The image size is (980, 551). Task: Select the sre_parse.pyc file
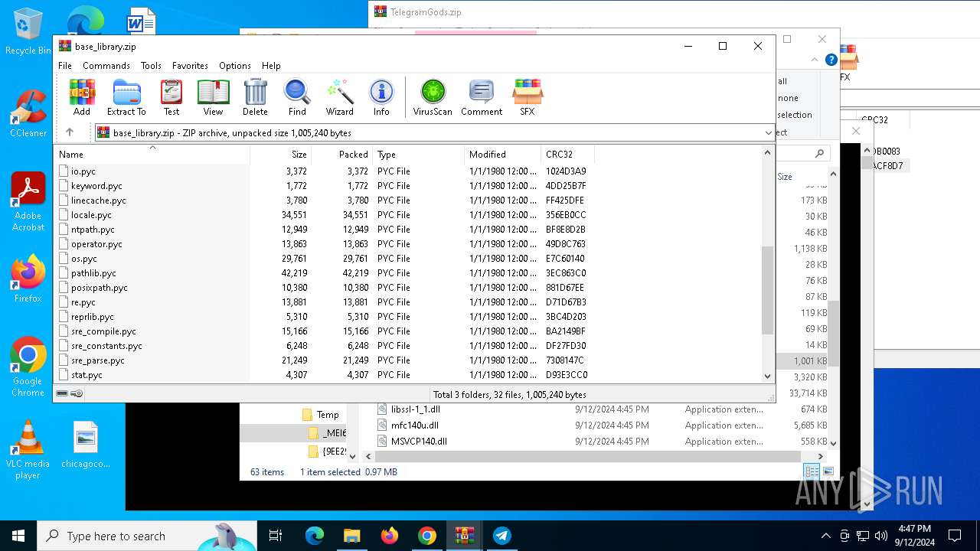(x=98, y=360)
